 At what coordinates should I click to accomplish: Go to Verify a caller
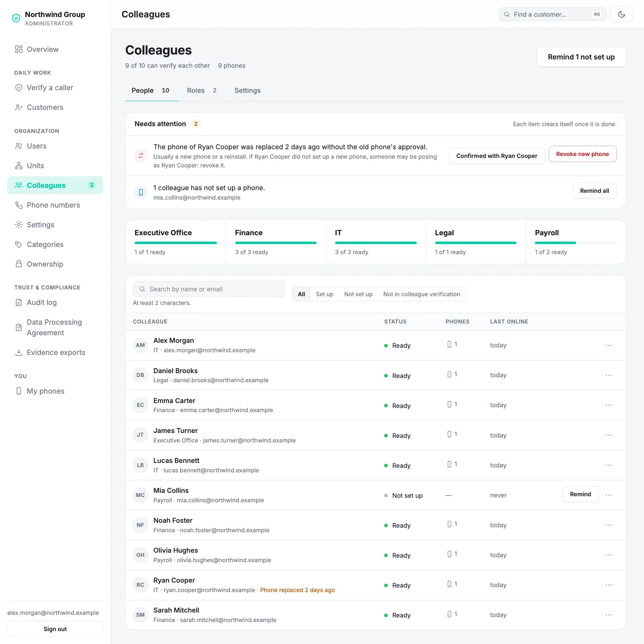55,88
